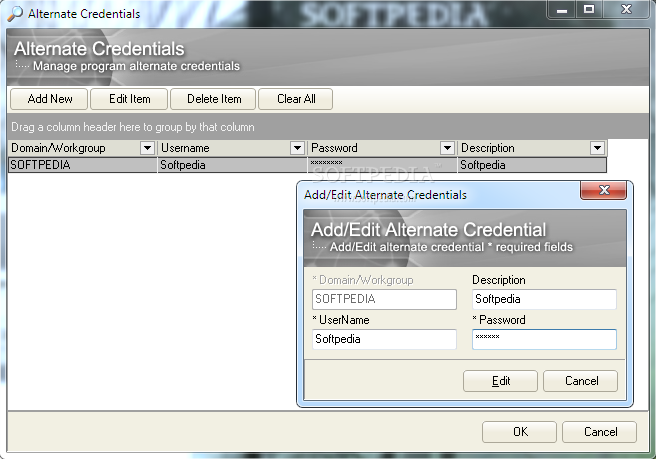Select the SOFTPEDIA domain cell in grid
Viewport: 656px width, 459px height.
[x=83, y=165]
